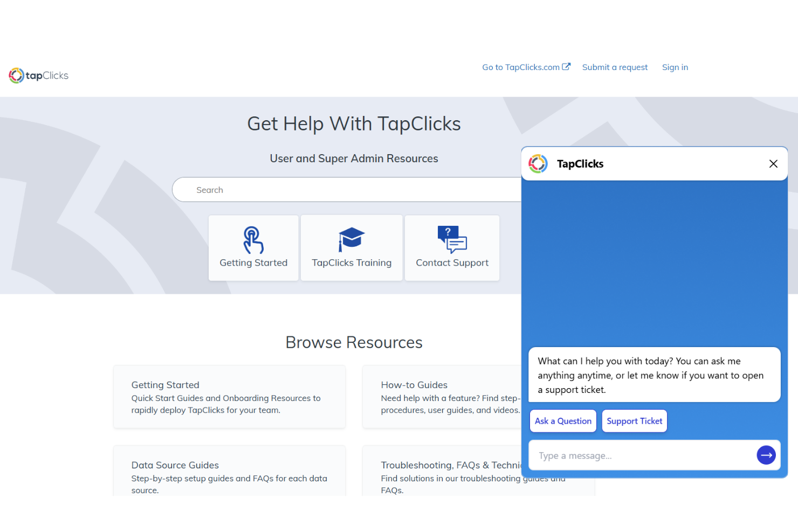
Task: Click the chat greeting message bubble
Action: pos(655,375)
